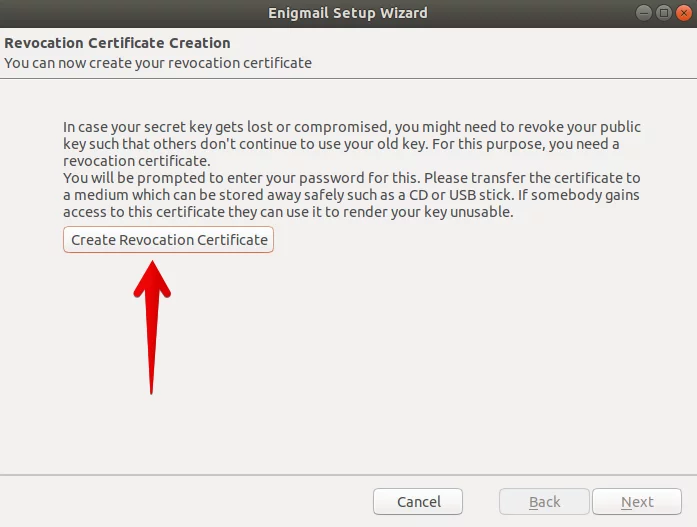Image resolution: width=697 pixels, height=527 pixels.
Task: Click the line starting 'In case your secret key'
Action: pyautogui.click(x=352, y=127)
